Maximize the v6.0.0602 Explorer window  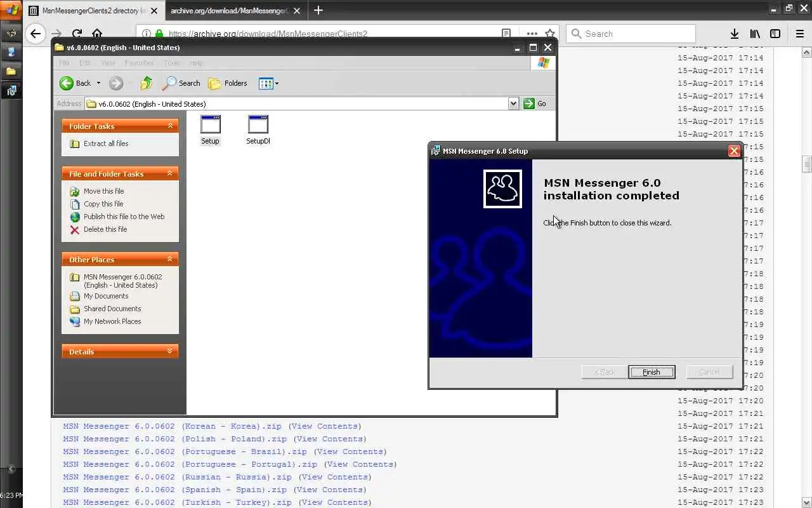[x=533, y=48]
